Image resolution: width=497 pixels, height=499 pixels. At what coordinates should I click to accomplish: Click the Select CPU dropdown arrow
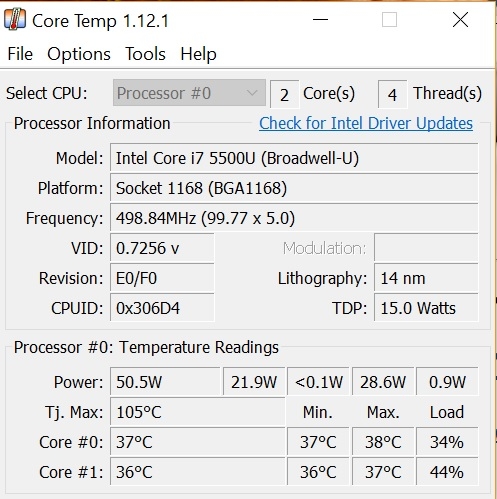coord(252,93)
